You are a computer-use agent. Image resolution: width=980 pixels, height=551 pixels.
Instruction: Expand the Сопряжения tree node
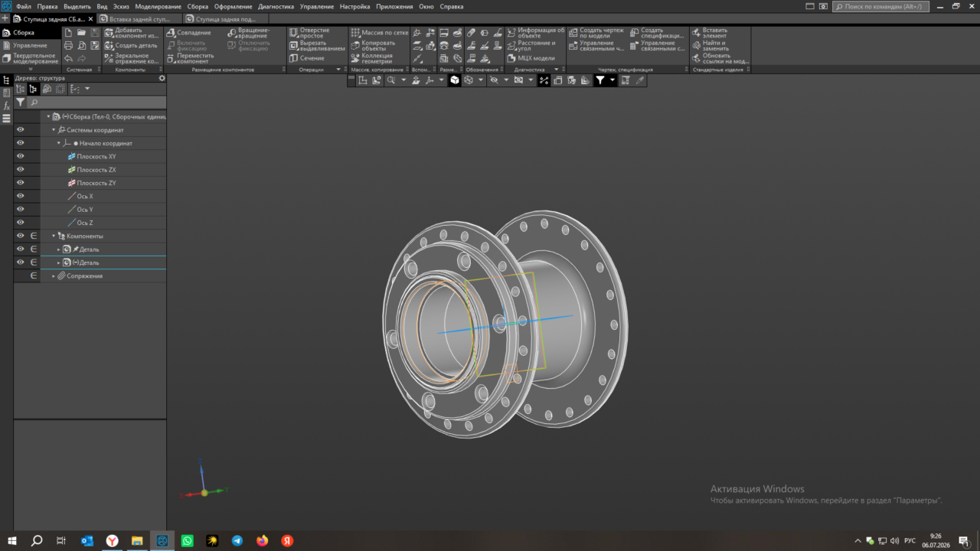pos(53,275)
